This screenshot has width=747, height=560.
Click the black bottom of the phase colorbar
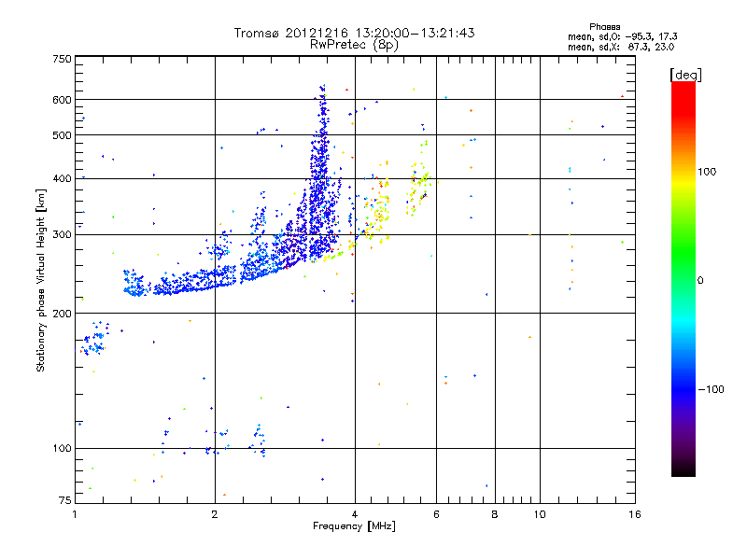point(684,469)
